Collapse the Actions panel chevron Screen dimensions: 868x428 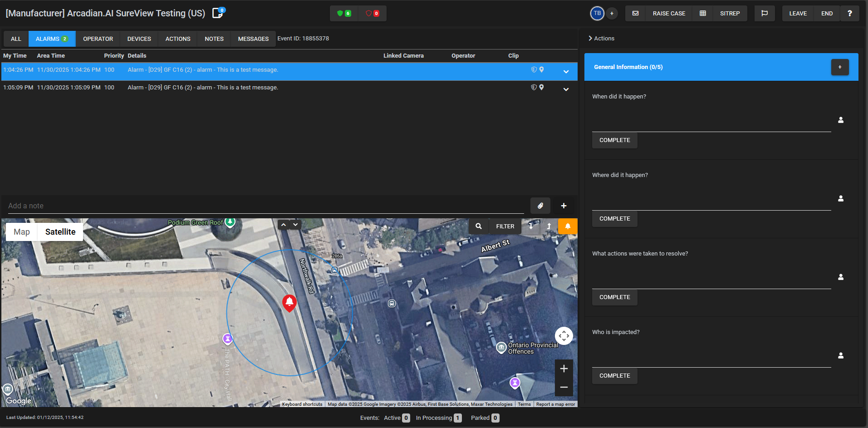click(x=590, y=39)
